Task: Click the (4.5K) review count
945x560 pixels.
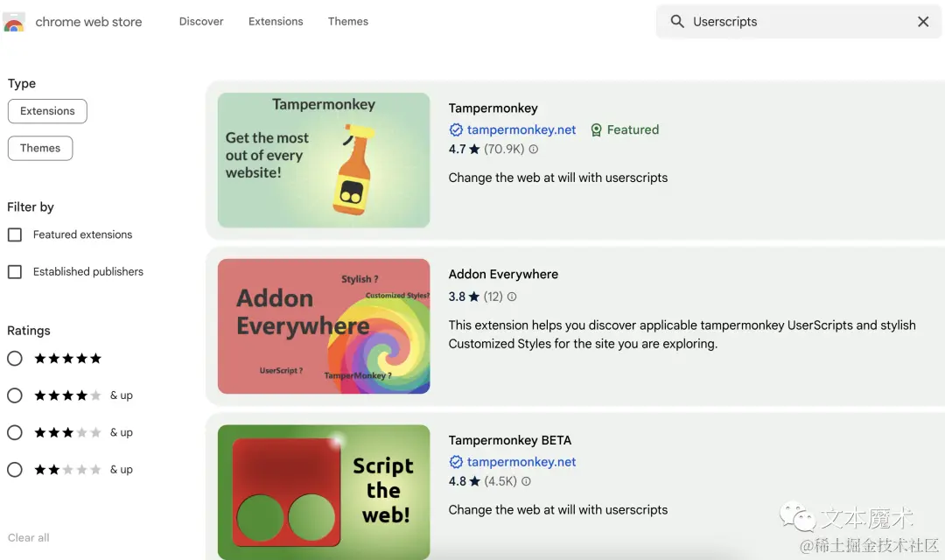Action: (x=500, y=481)
